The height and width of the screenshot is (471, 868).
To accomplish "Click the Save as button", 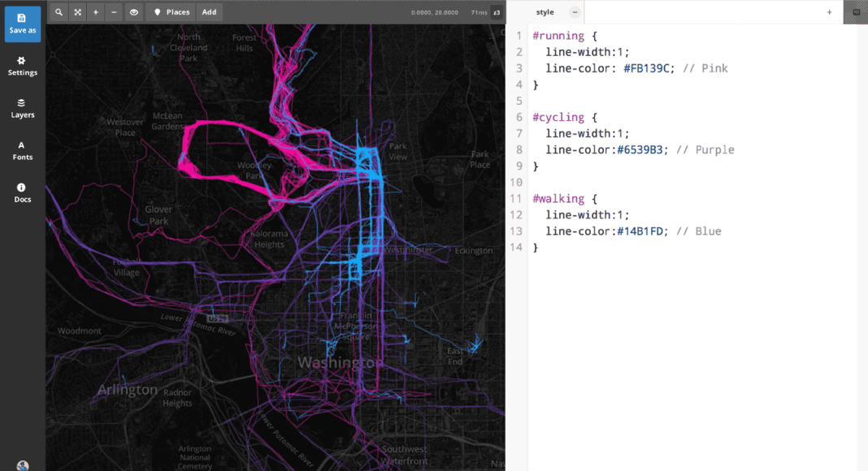I will 22,24.
